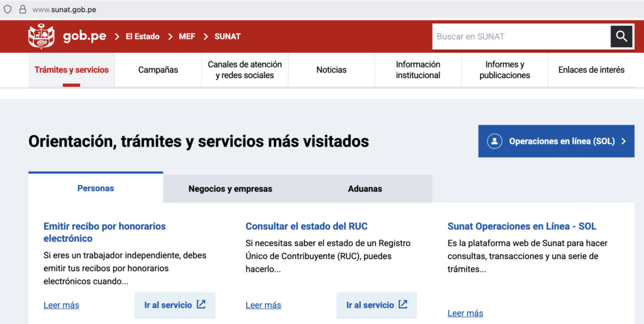
Task: Open Emitir recibo por honorarios electrónico title
Action: pos(105,232)
